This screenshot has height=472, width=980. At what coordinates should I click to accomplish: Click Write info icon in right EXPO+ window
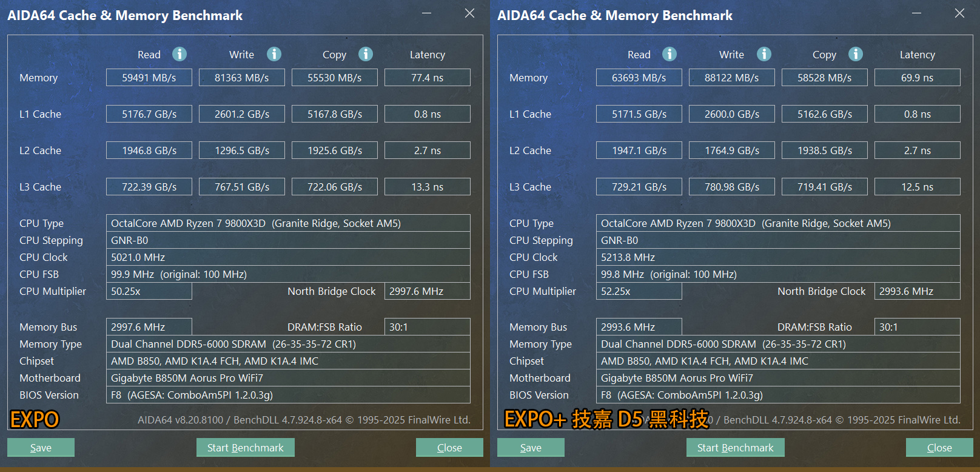764,54
